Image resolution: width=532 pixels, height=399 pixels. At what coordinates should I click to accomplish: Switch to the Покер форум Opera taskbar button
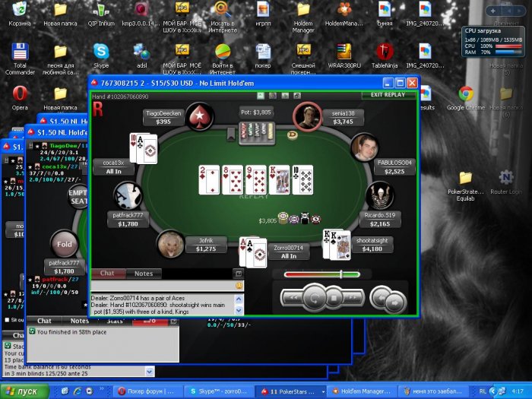148,391
